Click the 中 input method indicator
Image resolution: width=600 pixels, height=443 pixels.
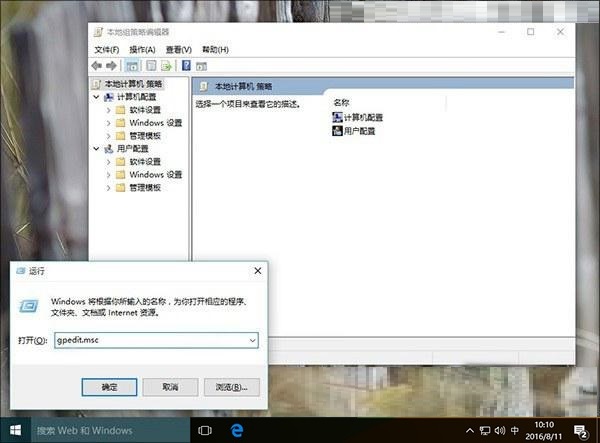click(x=515, y=431)
